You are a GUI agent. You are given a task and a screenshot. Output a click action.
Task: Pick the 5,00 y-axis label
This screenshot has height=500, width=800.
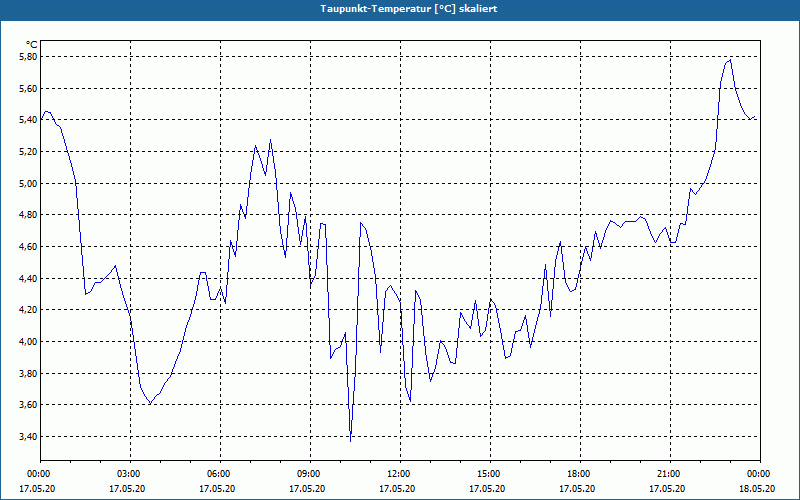(28, 183)
